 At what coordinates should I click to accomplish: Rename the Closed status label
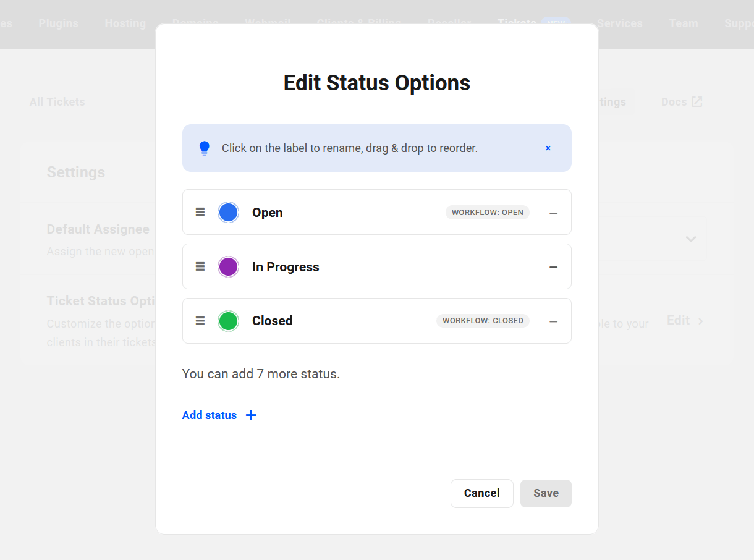[x=272, y=321]
